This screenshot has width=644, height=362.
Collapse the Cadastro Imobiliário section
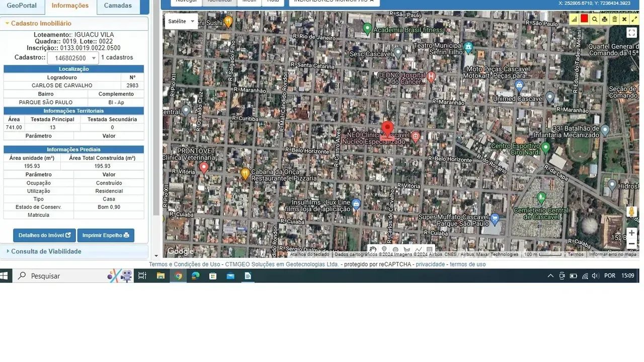74,23
